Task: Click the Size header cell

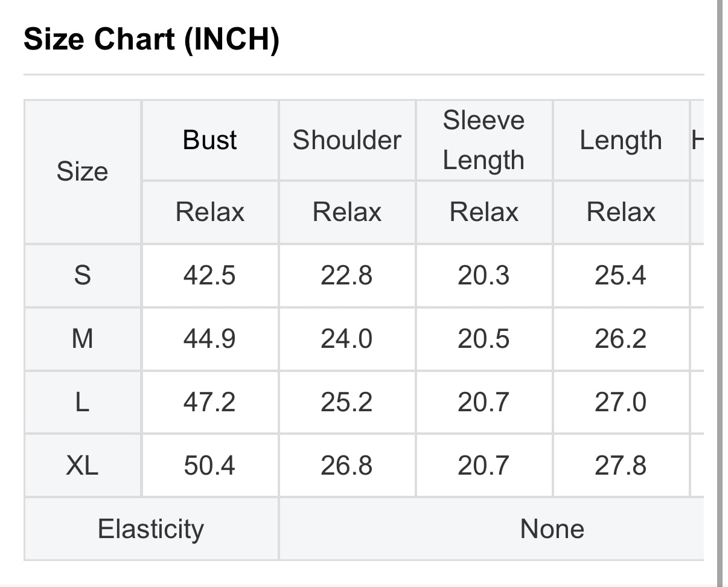Action: coord(82,172)
